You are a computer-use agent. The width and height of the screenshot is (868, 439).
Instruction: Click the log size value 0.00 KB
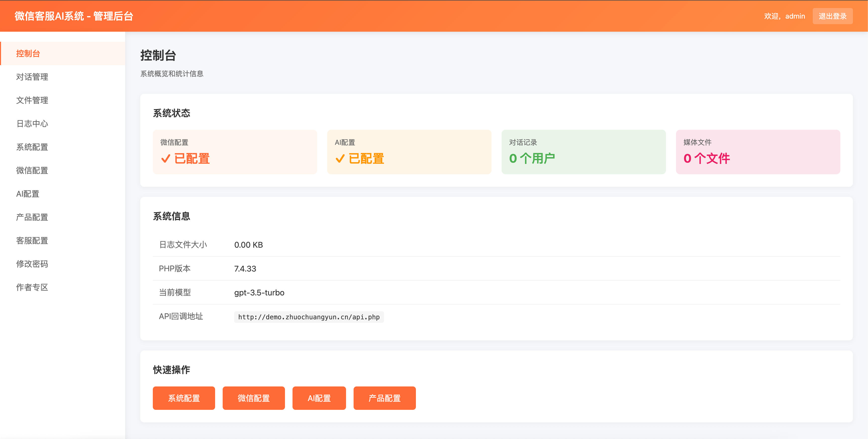click(248, 245)
